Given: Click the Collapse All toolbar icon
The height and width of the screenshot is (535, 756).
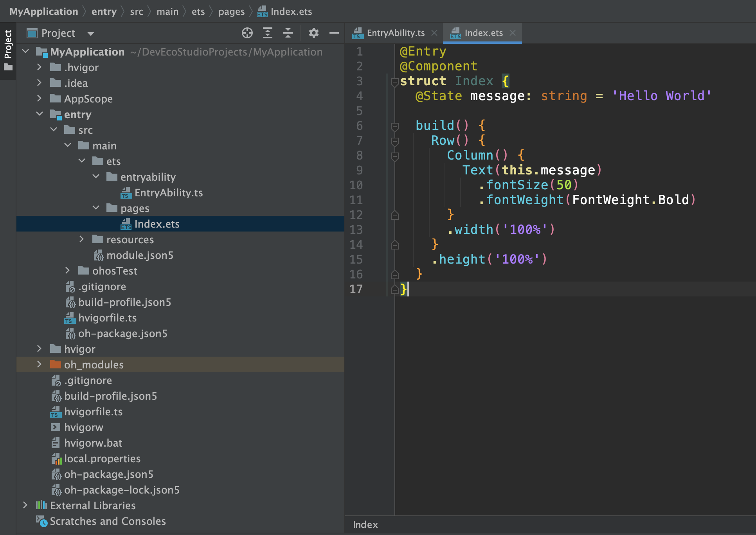Looking at the screenshot, I should pos(288,33).
